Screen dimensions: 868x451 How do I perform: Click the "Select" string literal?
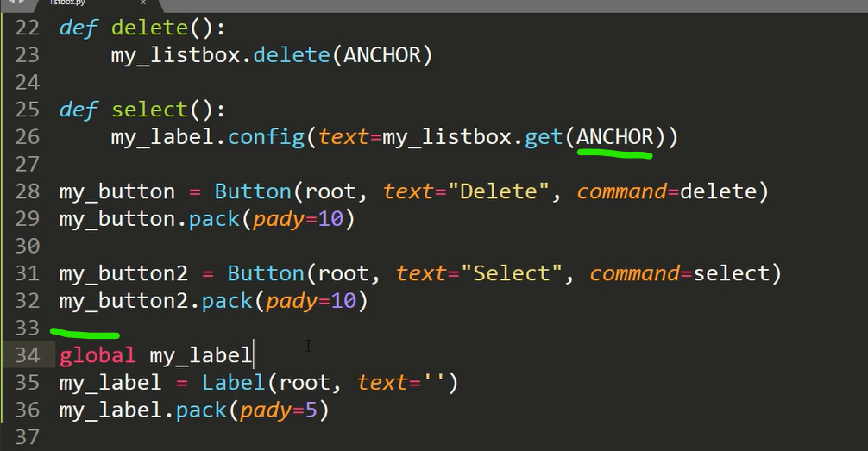point(512,273)
